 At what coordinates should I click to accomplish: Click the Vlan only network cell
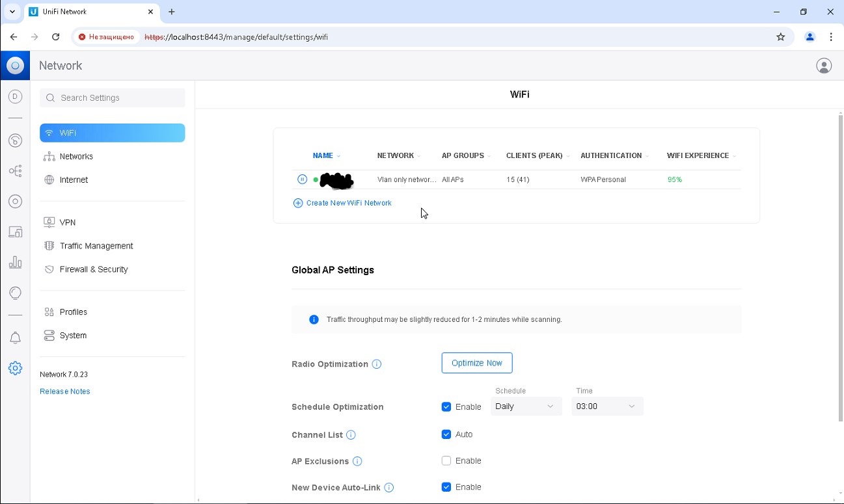(x=407, y=179)
